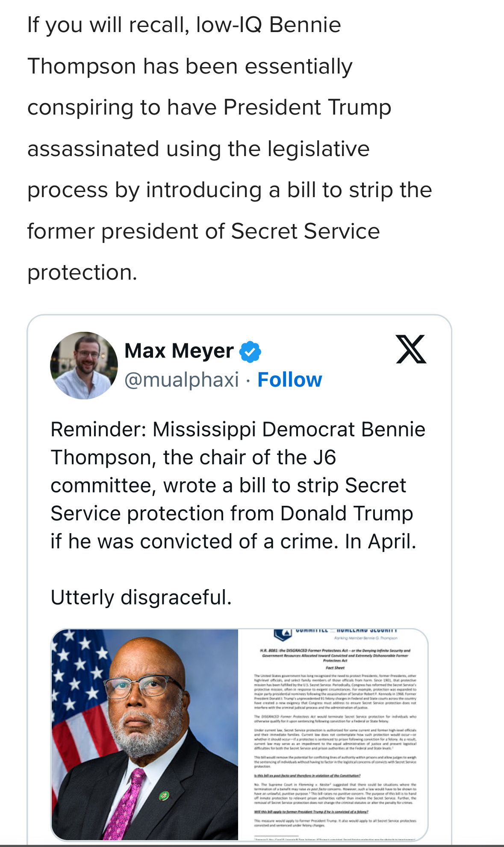Follow the @mualphaxi account
Image resolution: width=504 pixels, height=847 pixels.
(289, 380)
